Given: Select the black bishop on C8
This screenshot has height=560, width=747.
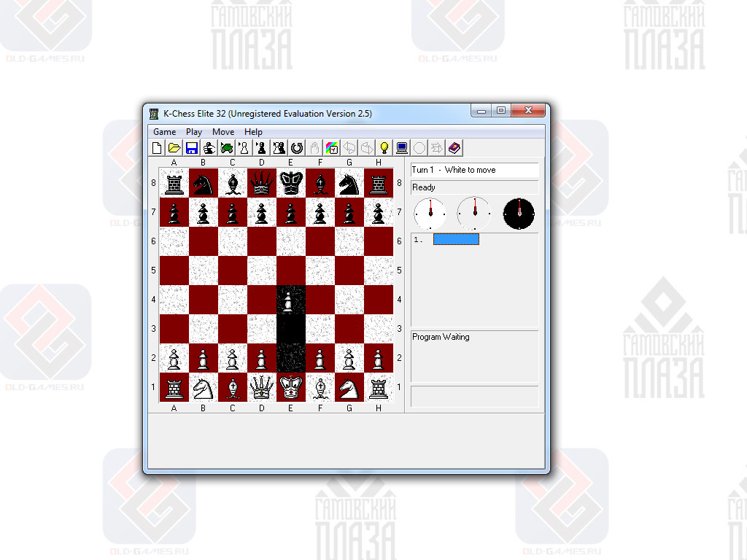Looking at the screenshot, I should pos(233,183).
